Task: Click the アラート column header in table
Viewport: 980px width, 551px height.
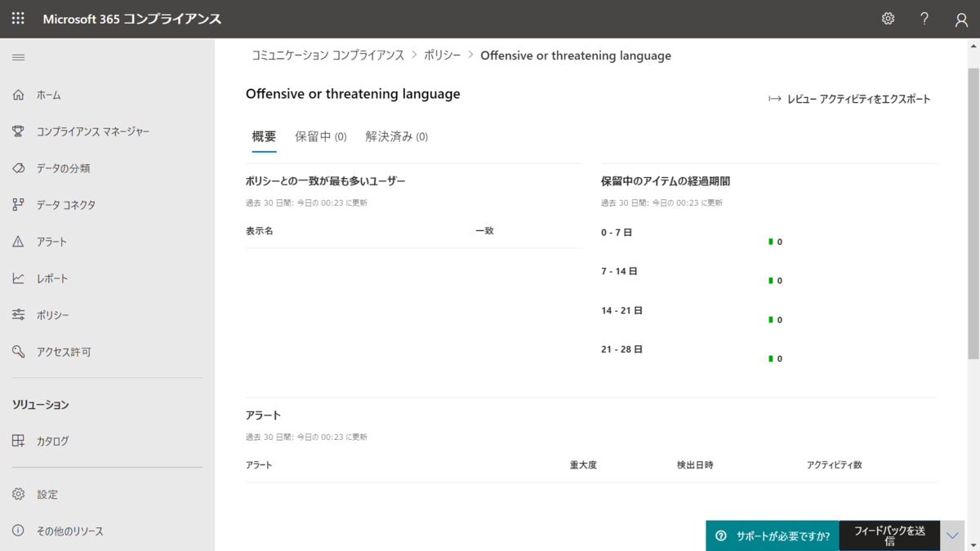Action: [x=259, y=465]
